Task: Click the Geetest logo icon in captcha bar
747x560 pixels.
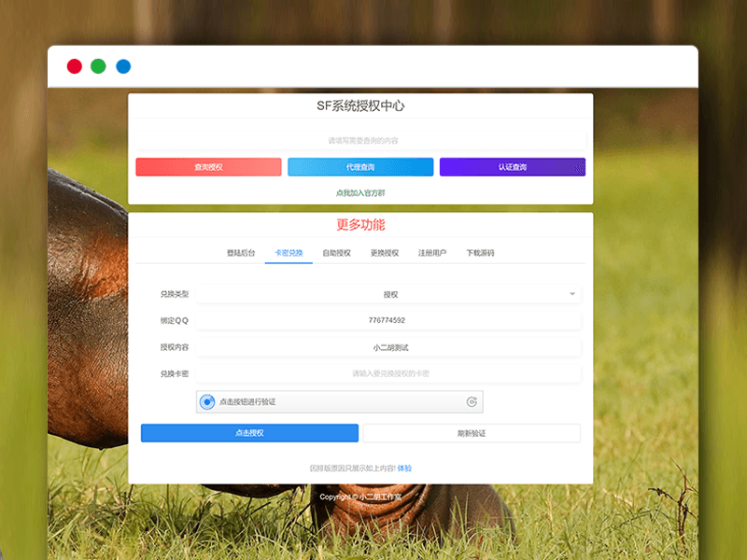Action: coord(472,402)
